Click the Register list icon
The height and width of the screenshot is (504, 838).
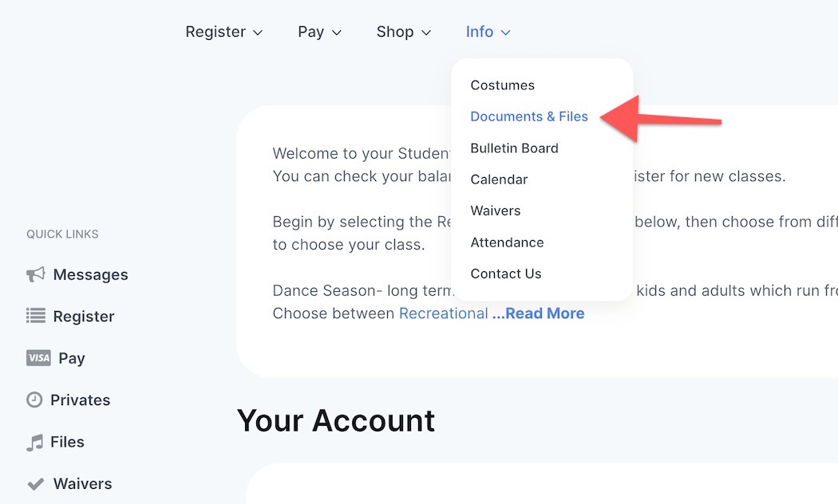click(35, 317)
